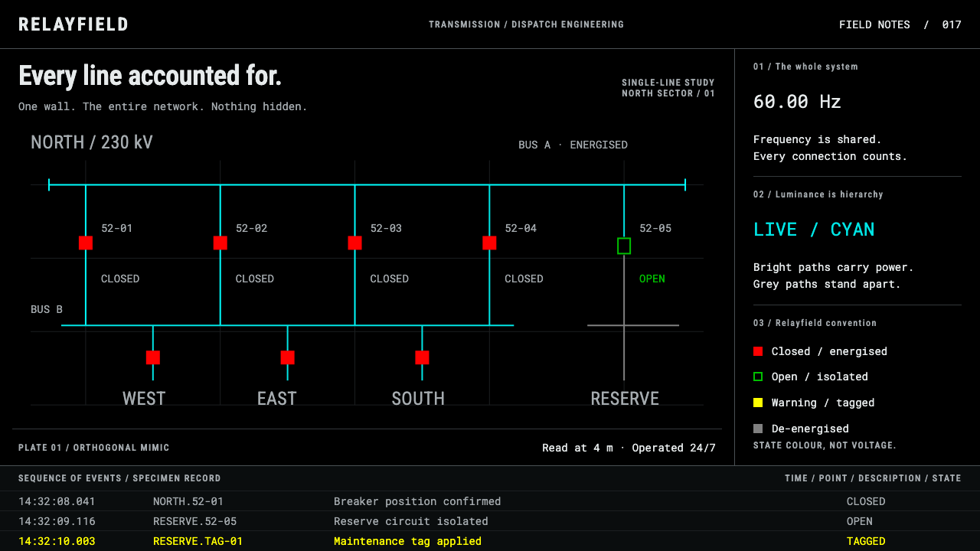This screenshot has width=980, height=551.
Task: Click timestamp 14:32:09.116
Action: tap(57, 521)
